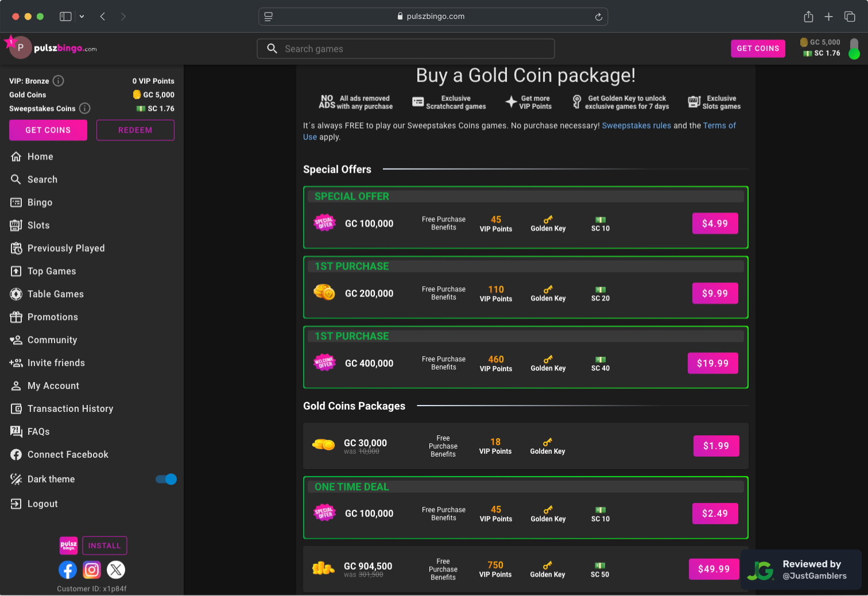The height and width of the screenshot is (596, 868).
Task: Click the SC 10 icon in $4.99 offer
Action: 600,220
